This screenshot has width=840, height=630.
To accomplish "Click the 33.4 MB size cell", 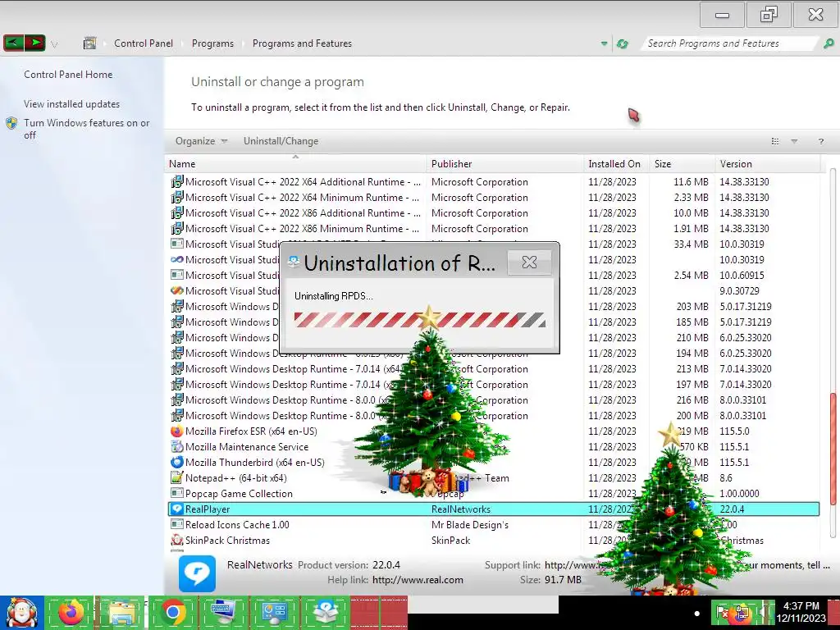I will 691,244.
